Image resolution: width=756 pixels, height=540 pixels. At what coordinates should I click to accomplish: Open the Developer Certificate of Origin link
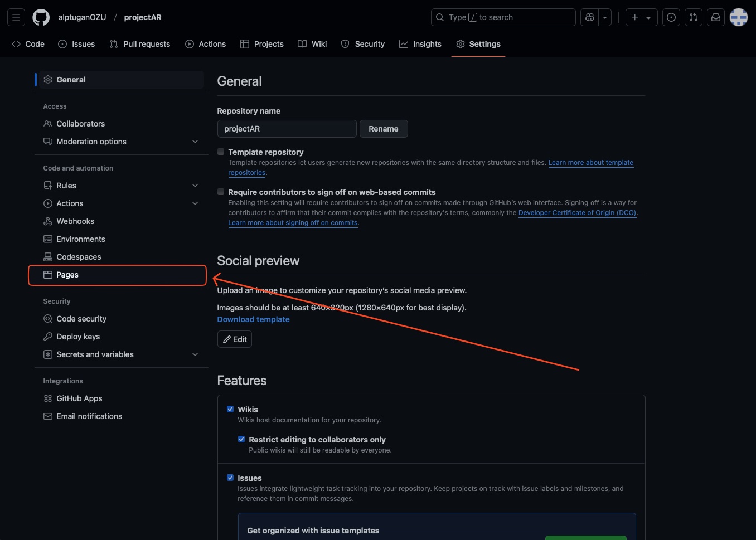(577, 213)
